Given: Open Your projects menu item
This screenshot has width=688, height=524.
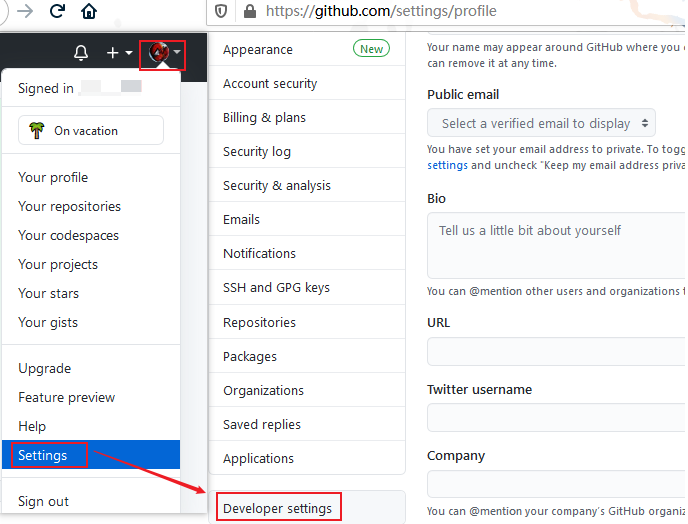Looking at the screenshot, I should tap(91, 264).
